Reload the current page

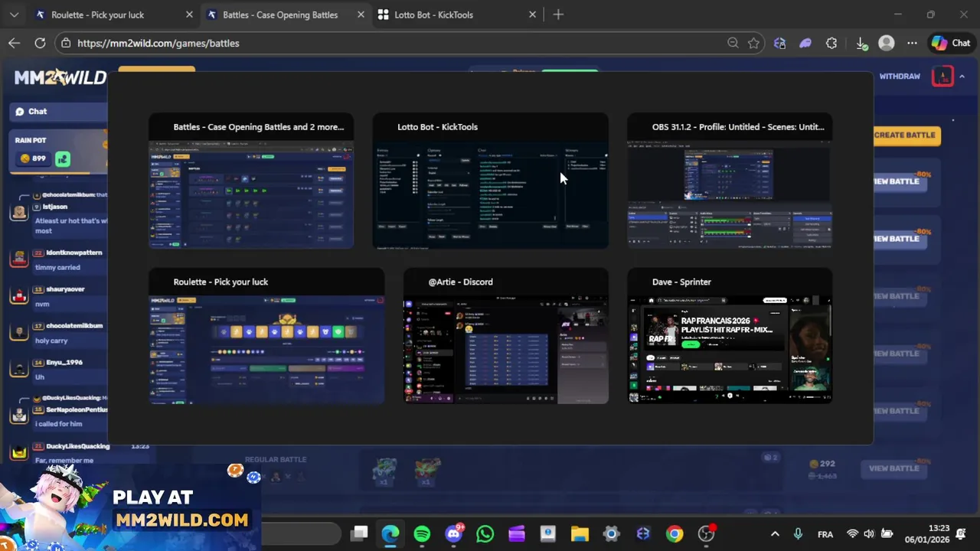click(40, 43)
